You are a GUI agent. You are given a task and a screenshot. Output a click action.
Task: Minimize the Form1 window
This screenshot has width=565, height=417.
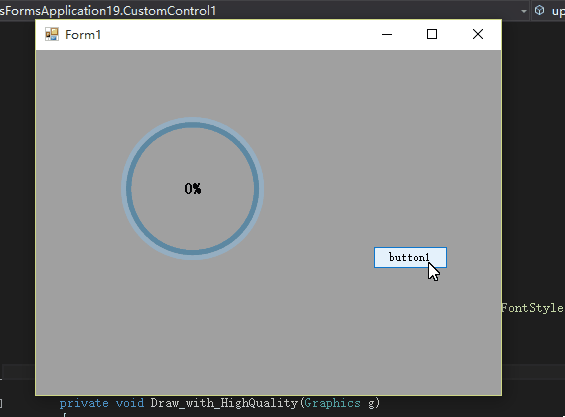[387, 35]
